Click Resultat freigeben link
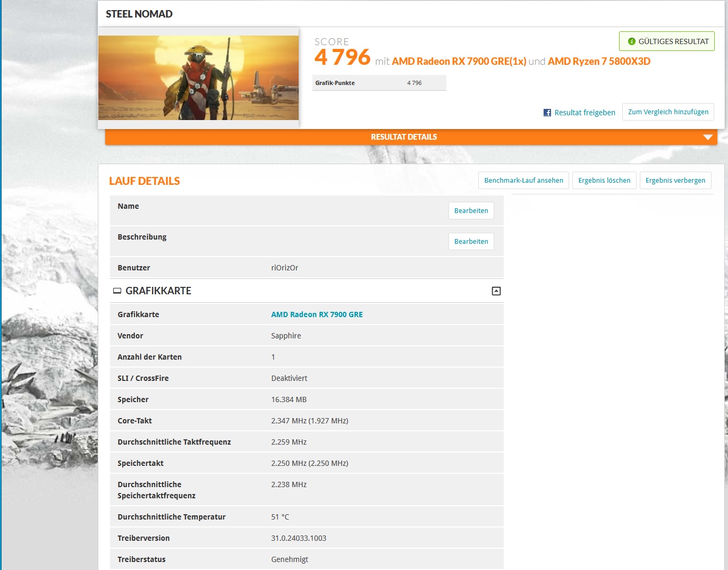 coord(585,113)
